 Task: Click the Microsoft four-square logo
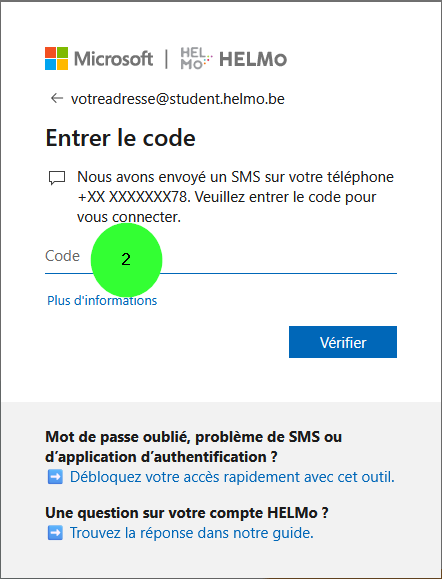click(56, 58)
